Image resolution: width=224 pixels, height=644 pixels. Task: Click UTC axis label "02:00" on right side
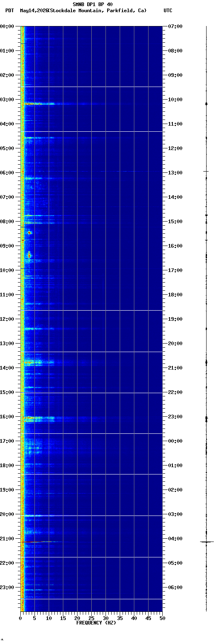coord(175,490)
